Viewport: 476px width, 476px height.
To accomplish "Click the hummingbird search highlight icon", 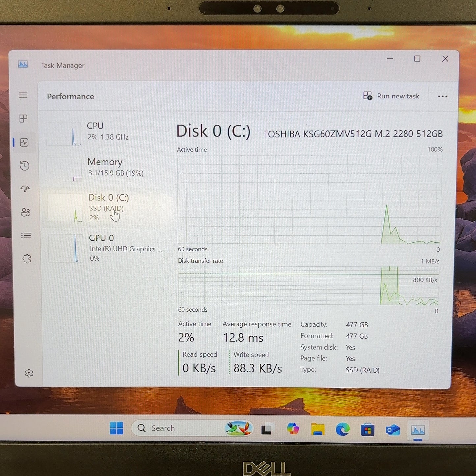I will (x=238, y=428).
